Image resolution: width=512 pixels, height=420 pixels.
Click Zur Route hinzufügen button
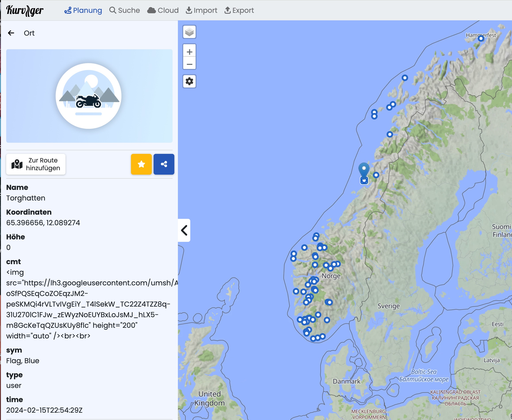point(36,164)
